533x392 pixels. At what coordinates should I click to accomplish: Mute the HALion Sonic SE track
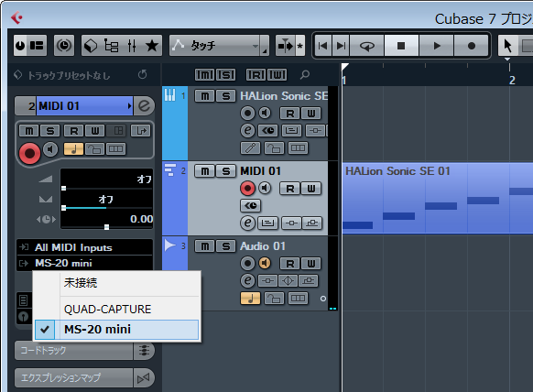coord(204,96)
